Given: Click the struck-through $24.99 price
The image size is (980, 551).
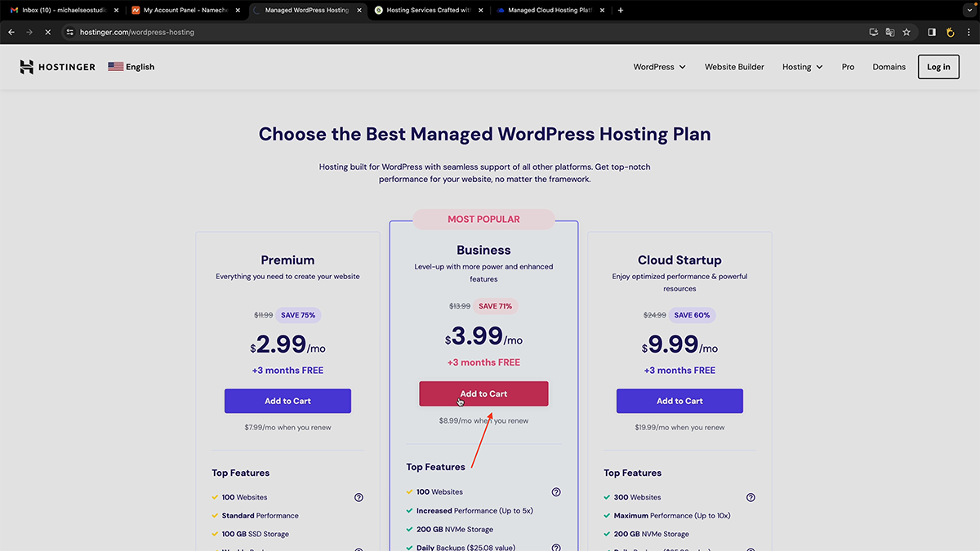Looking at the screenshot, I should [x=655, y=315].
